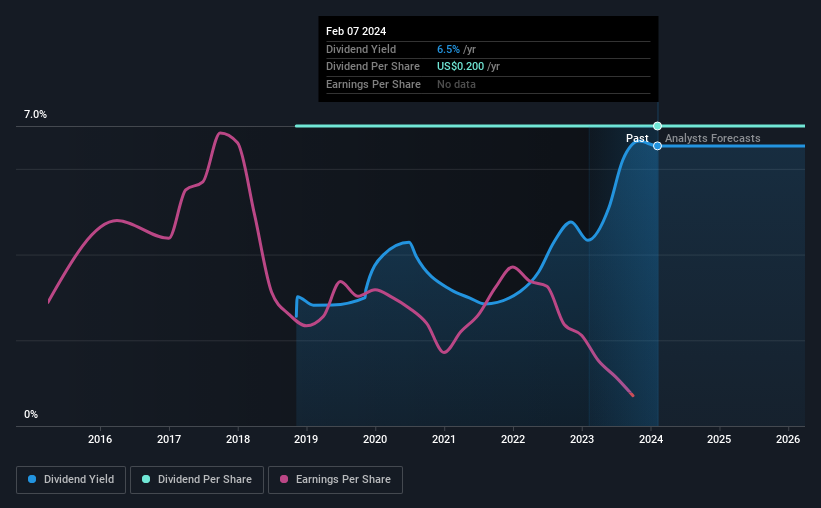821x508 pixels.
Task: Click the pink Earnings Per Share legend dot
Action: point(284,479)
